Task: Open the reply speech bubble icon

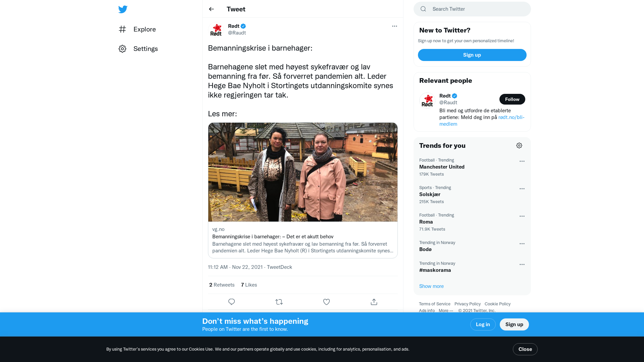Action: point(231,302)
